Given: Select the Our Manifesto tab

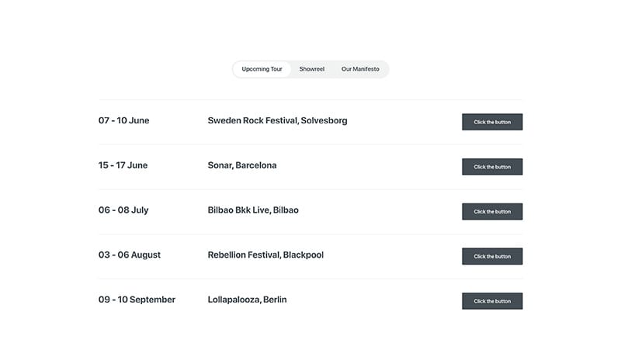Looking at the screenshot, I should [360, 69].
